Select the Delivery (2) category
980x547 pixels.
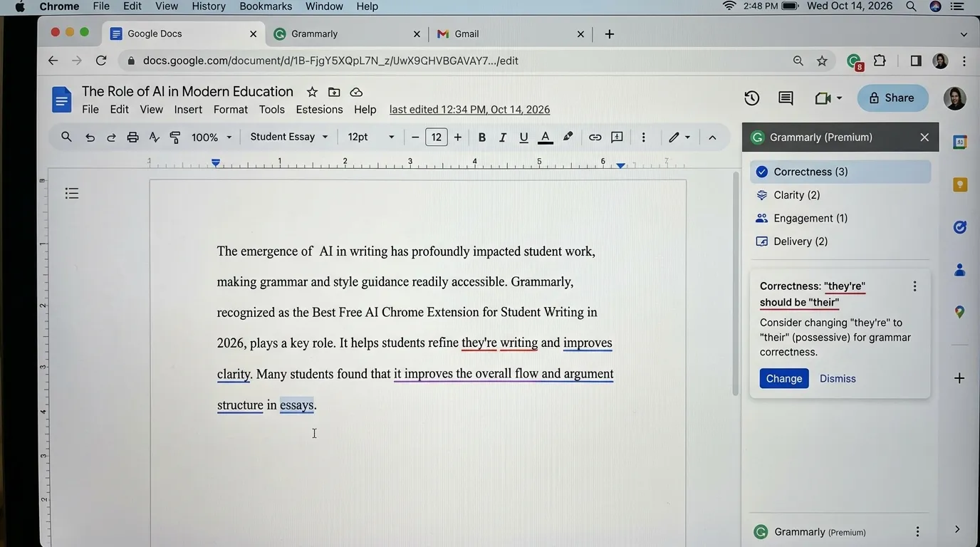pos(840,241)
